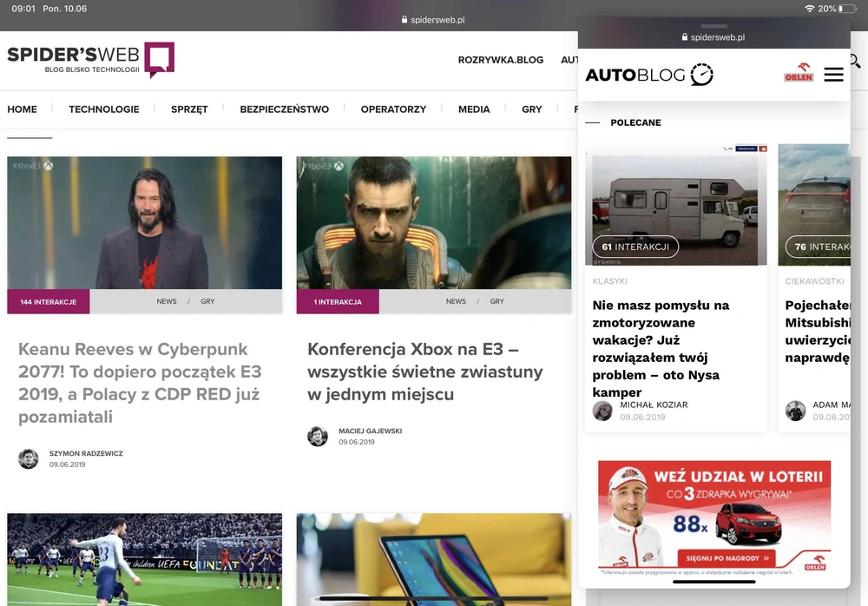868x606 pixels.
Task: Tap the lock icon in main address bar
Action: (x=404, y=19)
